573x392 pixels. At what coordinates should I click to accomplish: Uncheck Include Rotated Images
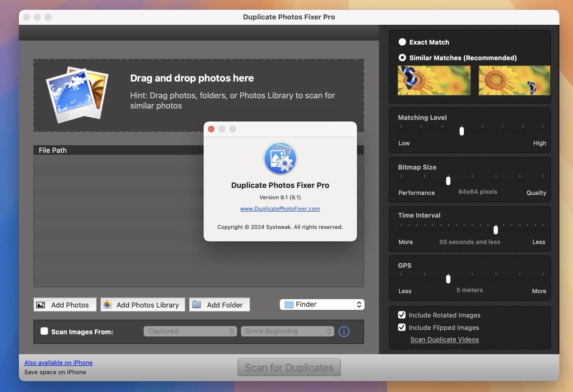point(402,315)
